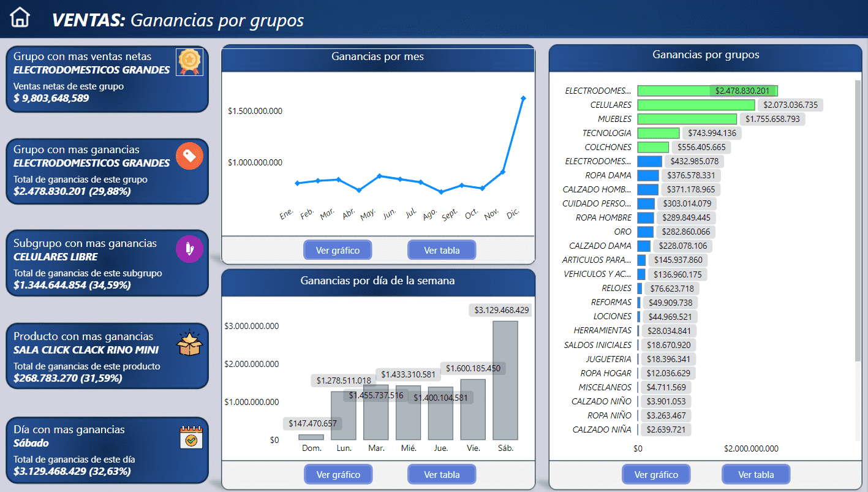The image size is (868, 492).
Task: Select the green COLCHONES bar
Action: click(x=653, y=147)
